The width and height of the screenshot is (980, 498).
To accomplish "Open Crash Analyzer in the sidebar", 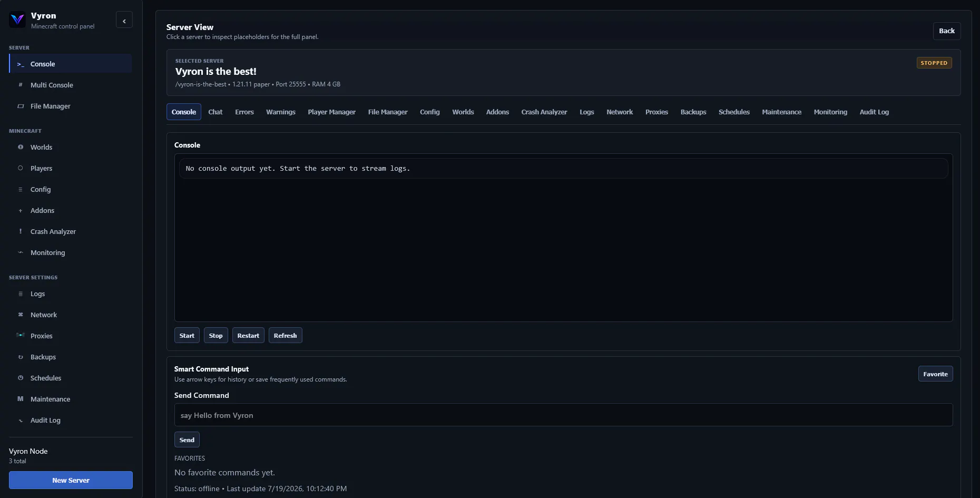I will (71, 231).
